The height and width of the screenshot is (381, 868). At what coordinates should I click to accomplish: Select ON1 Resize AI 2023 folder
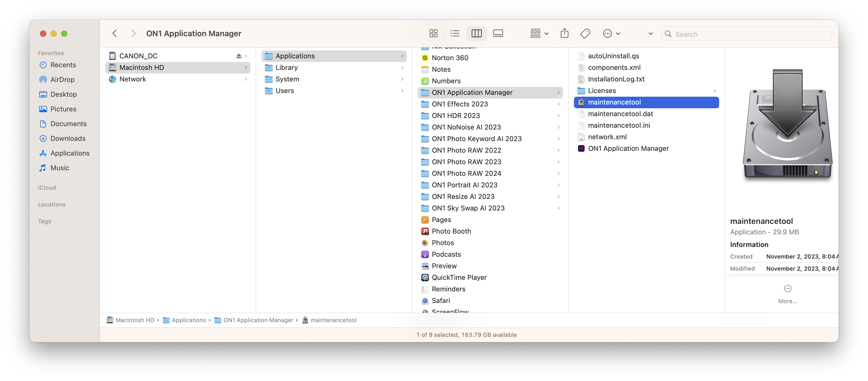(490, 197)
